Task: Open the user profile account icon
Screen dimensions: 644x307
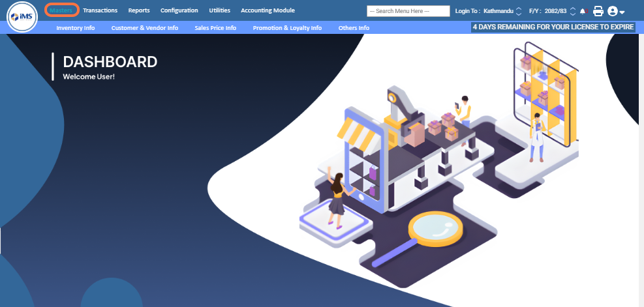Action: [612, 11]
